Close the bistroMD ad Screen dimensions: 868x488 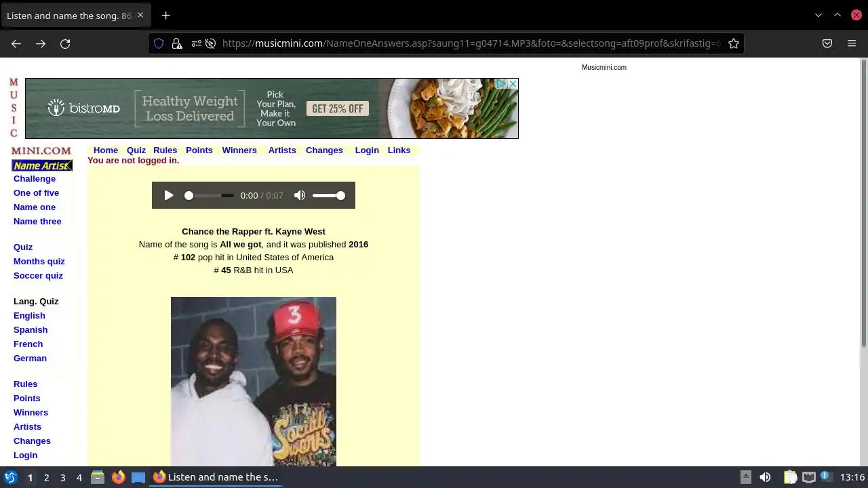click(513, 83)
